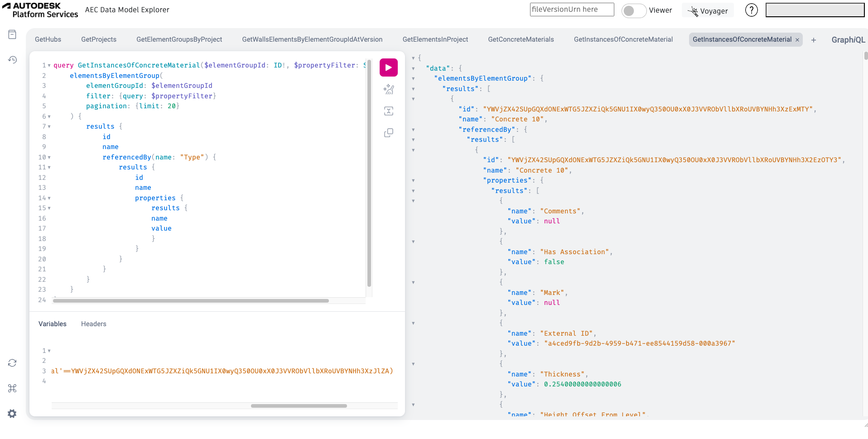Collapse the properties block at line 14

[x=49, y=198]
